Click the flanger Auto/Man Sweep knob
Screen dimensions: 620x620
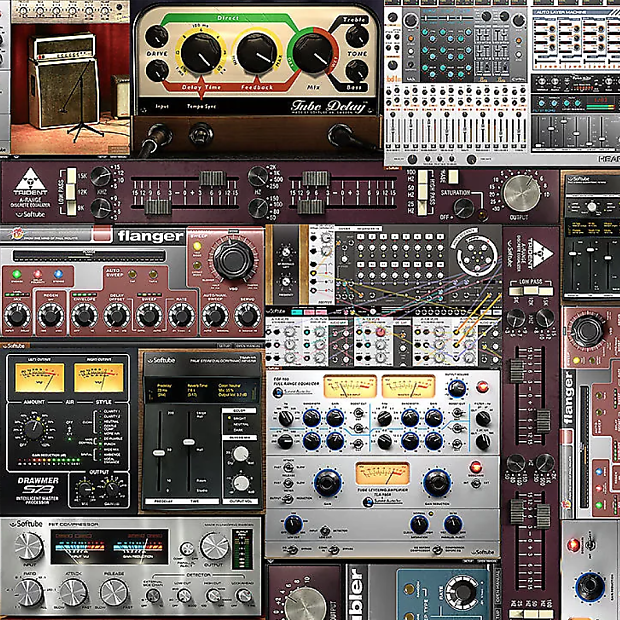pyautogui.click(x=215, y=316)
